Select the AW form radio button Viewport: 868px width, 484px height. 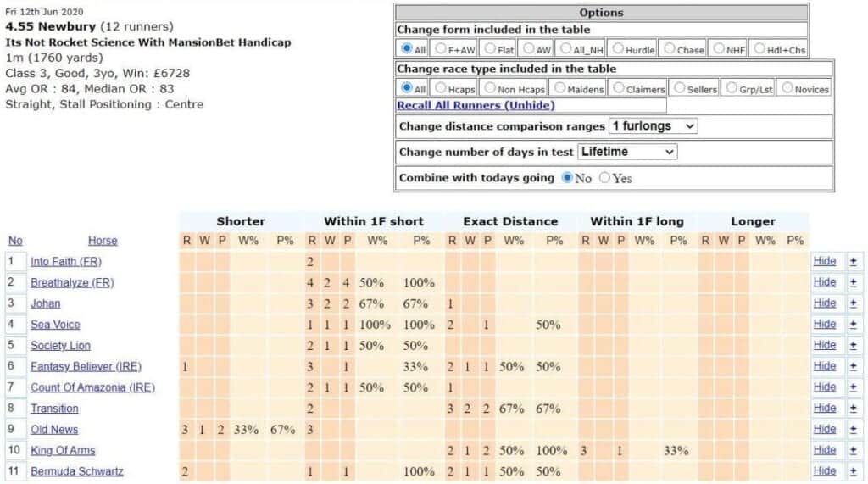pos(529,48)
